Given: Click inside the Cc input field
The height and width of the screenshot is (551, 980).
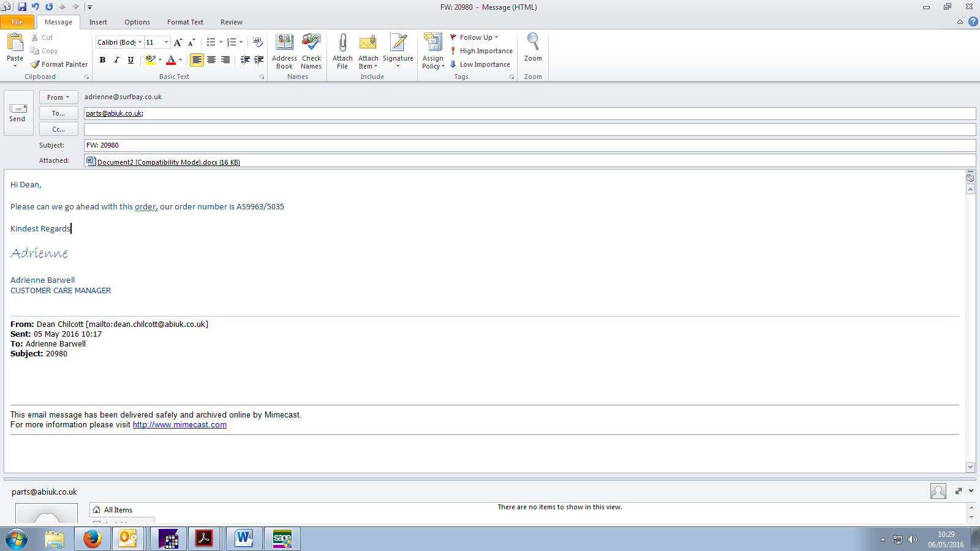Looking at the screenshot, I should coord(529,129).
